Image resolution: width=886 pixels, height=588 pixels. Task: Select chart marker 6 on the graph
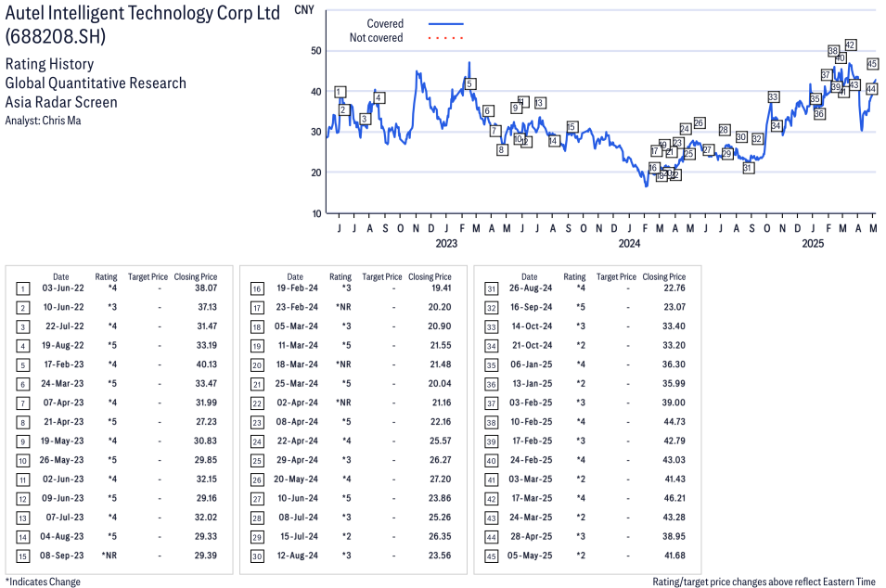tap(488, 110)
